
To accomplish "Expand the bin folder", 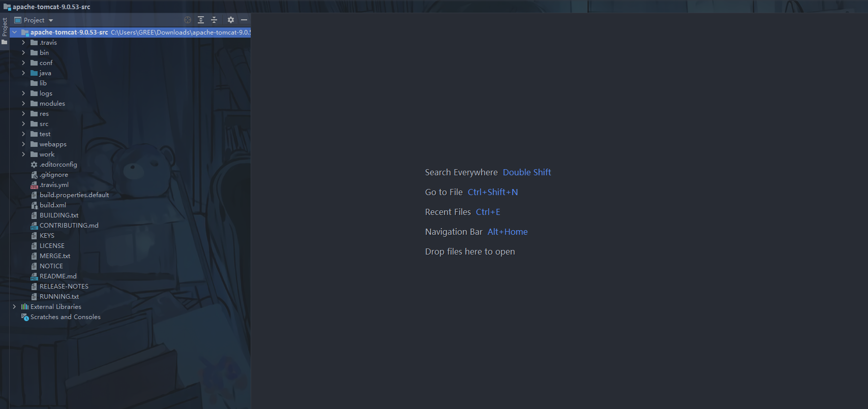I will [x=23, y=53].
